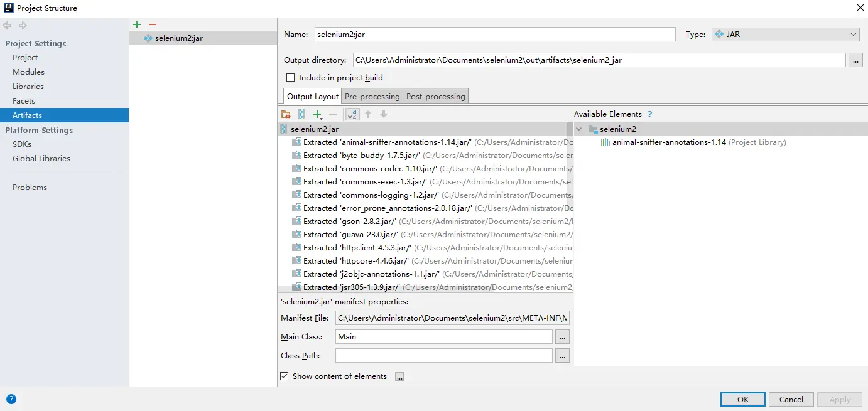
Task: Enable the Include in project build checkbox
Action: [x=290, y=78]
